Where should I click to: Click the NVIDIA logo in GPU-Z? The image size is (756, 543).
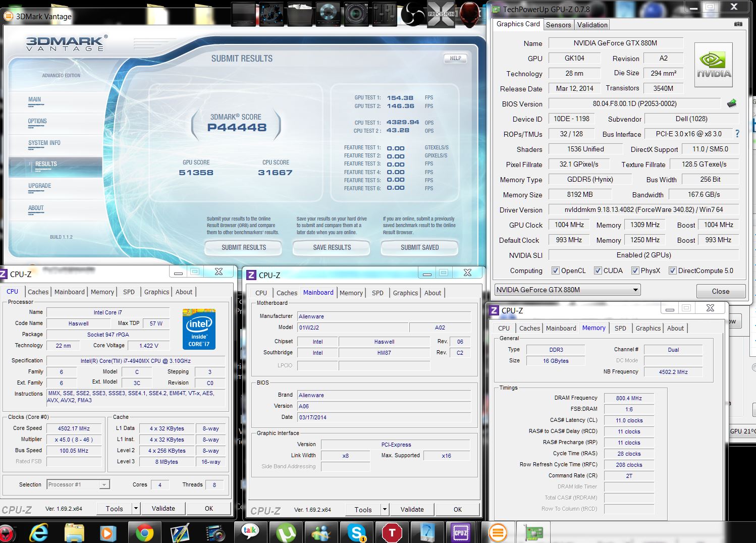[x=714, y=66]
